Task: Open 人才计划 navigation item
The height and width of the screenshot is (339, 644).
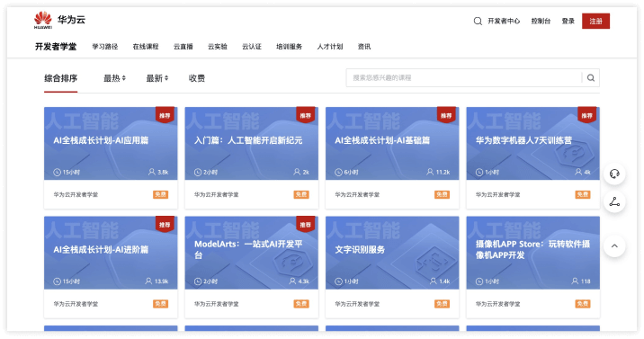Action: pyautogui.click(x=330, y=47)
